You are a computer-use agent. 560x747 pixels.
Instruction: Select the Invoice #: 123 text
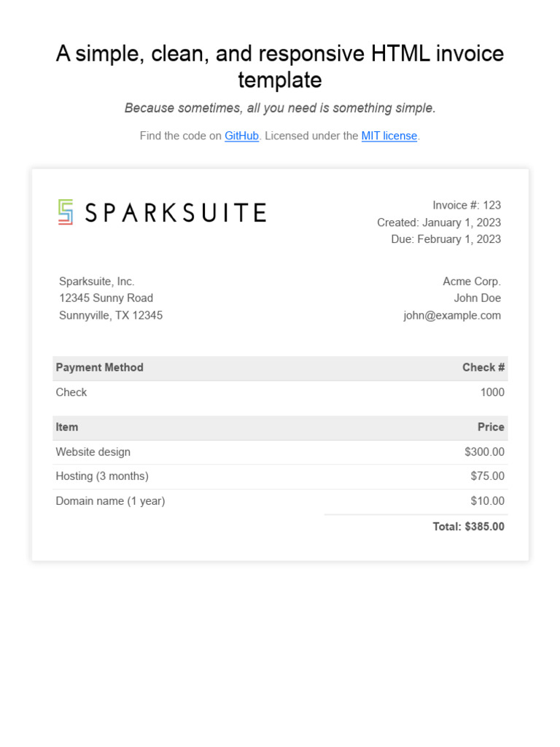[x=467, y=205]
